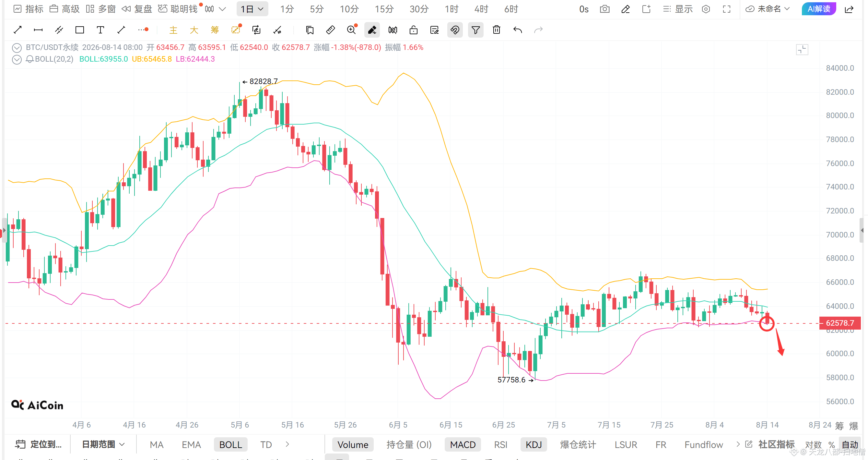
Task: Toggle the TD main indicator
Action: pyautogui.click(x=266, y=445)
